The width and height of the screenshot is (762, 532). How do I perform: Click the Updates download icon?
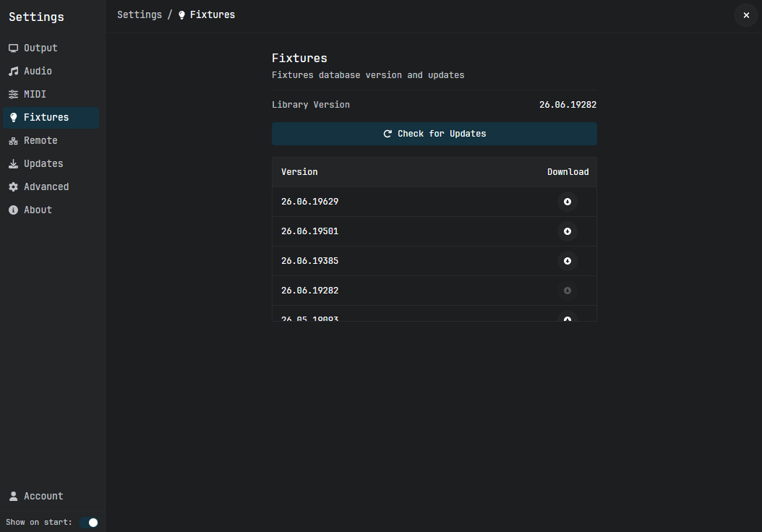pyautogui.click(x=14, y=164)
